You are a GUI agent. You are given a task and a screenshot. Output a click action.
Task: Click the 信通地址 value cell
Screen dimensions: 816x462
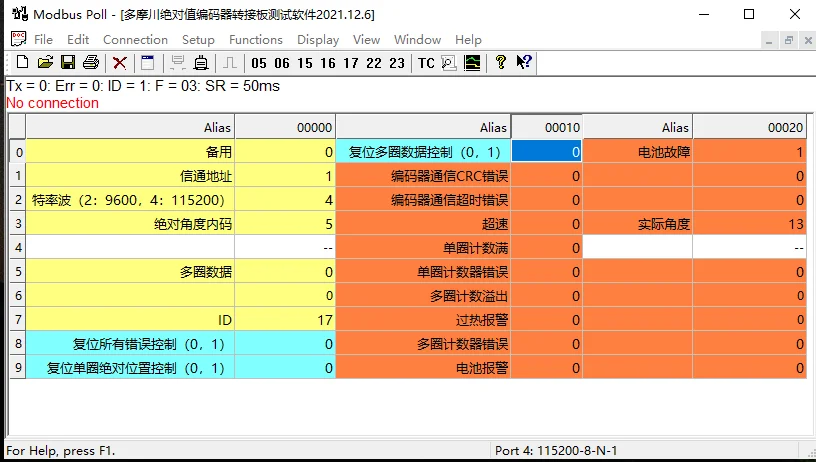click(x=285, y=176)
